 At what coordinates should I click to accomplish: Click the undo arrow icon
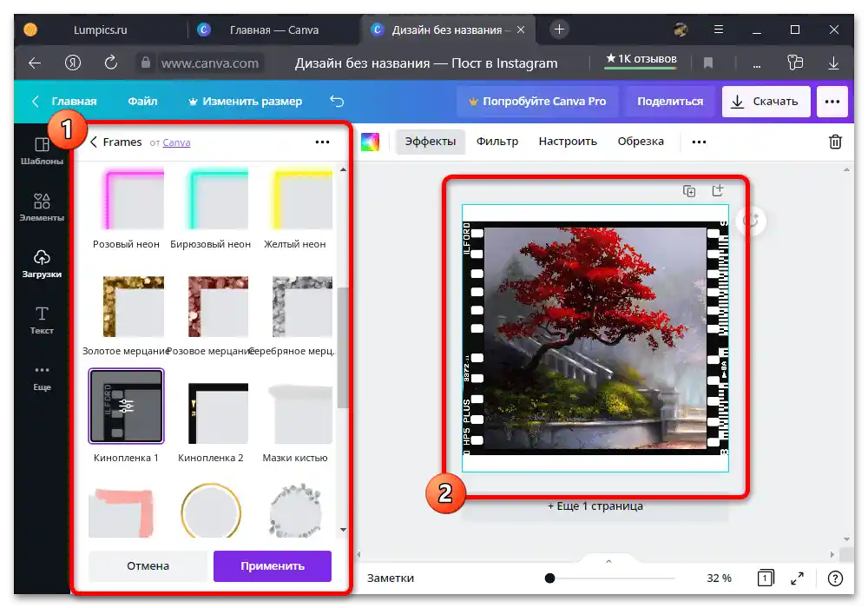pos(337,102)
